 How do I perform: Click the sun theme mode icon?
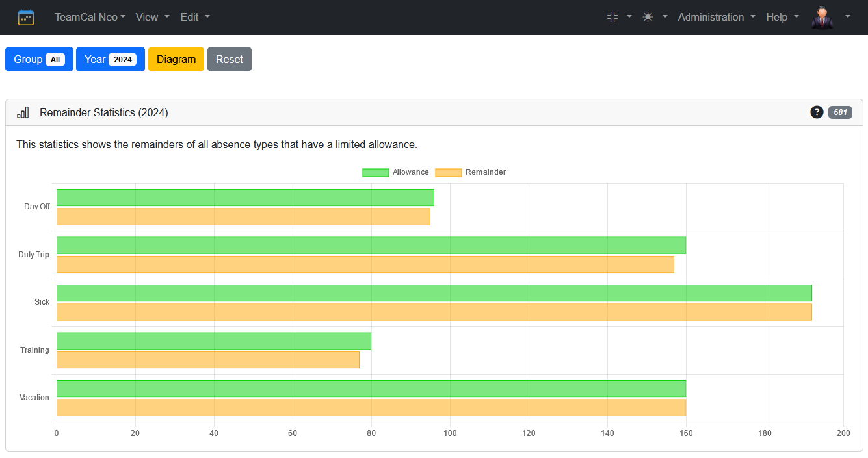click(x=648, y=18)
